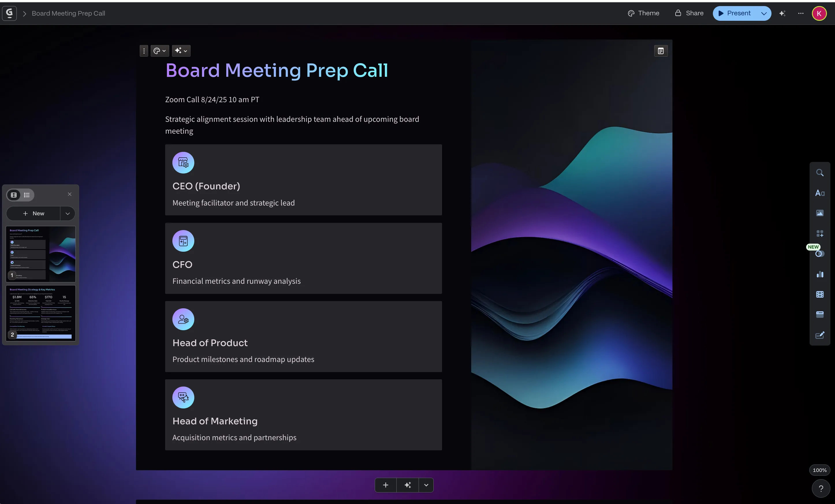Image resolution: width=835 pixels, height=504 pixels.
Task: Select card 1 thumbnail
Action: coord(41,254)
